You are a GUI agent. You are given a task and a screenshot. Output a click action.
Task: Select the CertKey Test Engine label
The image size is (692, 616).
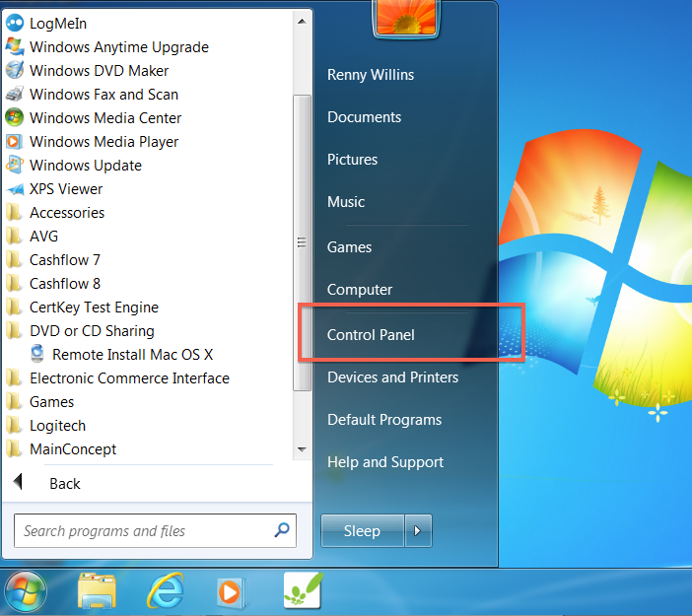(94, 308)
